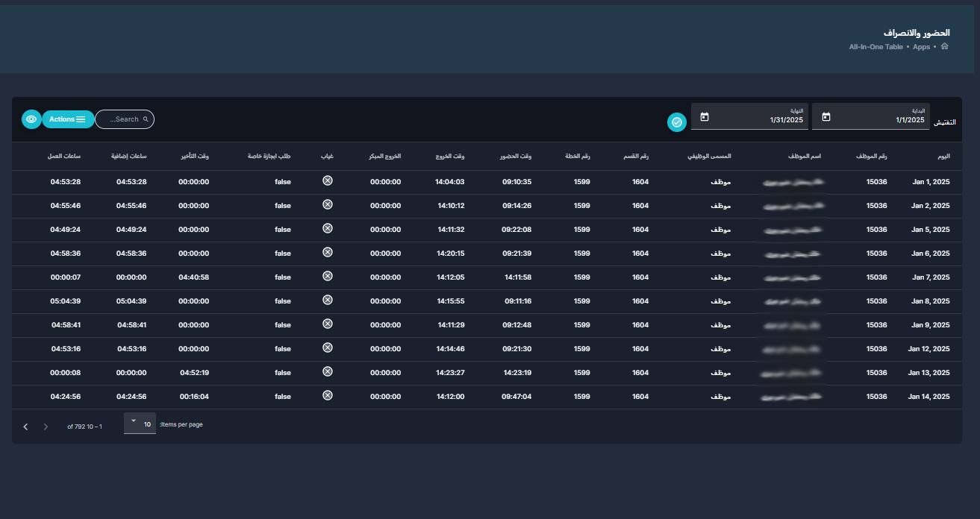Click the طلب اجازة خاصة column header

(x=269, y=157)
